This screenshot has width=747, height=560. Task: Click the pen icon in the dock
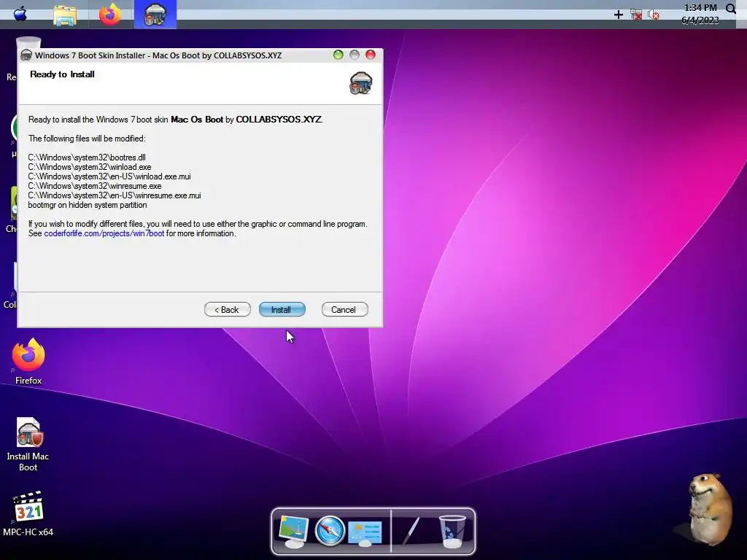[411, 531]
